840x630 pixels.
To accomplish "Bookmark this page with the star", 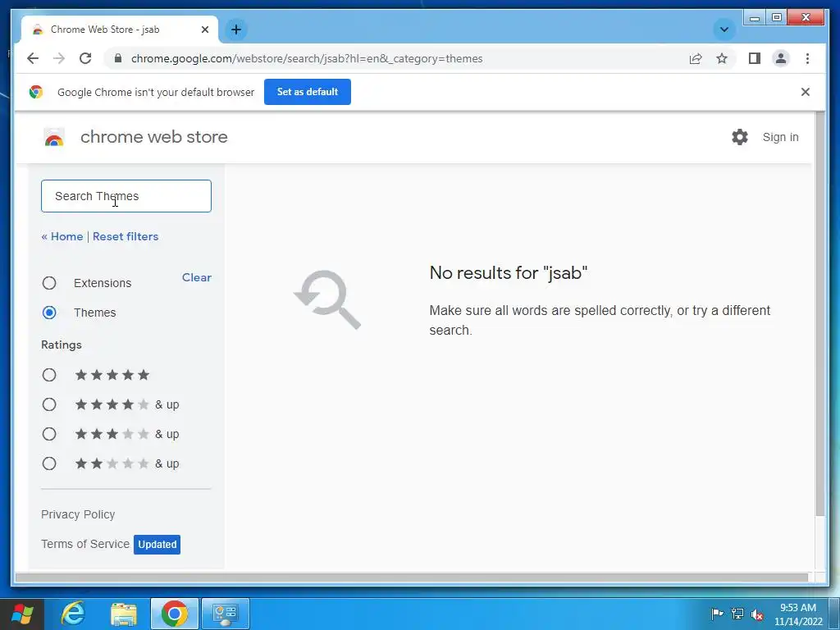I will (x=722, y=58).
